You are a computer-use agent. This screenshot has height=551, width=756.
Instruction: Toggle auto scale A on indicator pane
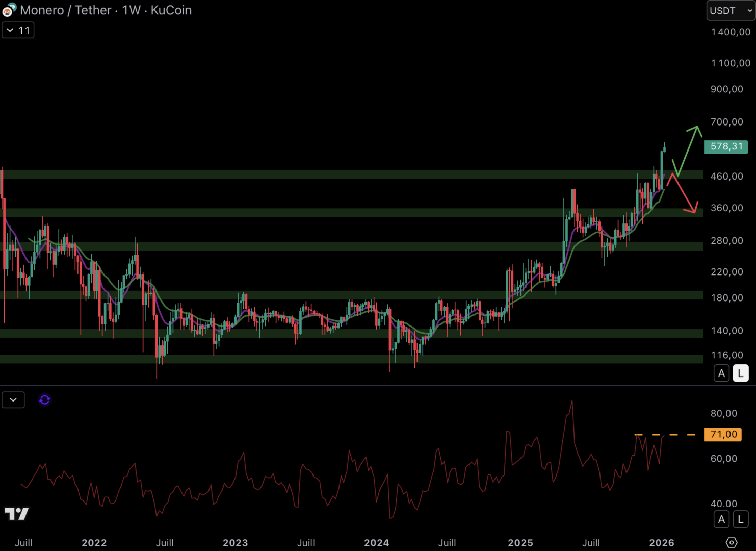(x=721, y=519)
